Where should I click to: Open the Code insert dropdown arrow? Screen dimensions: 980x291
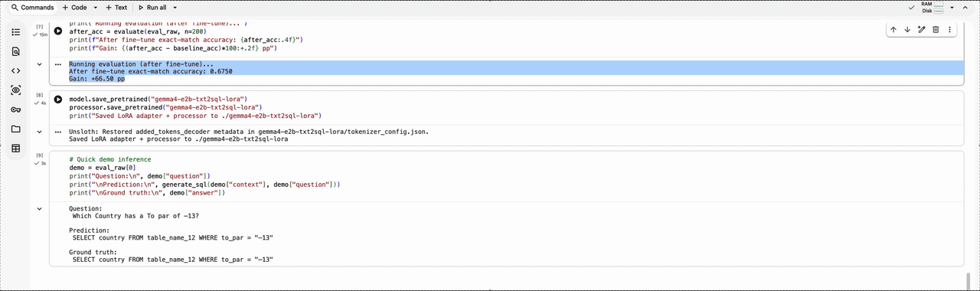click(x=96, y=8)
